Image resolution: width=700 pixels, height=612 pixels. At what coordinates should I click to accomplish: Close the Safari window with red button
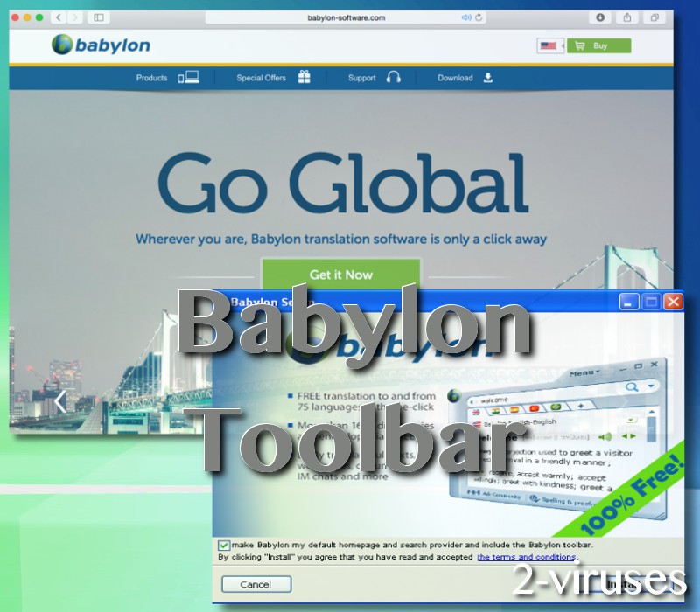click(15, 17)
